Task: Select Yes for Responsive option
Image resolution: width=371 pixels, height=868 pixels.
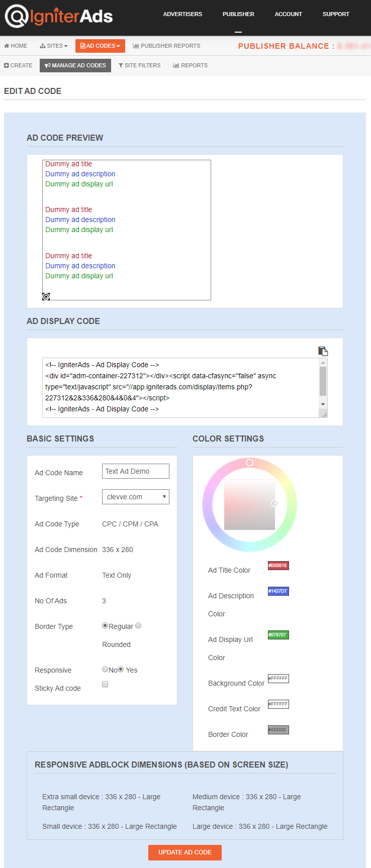Action: 121,669
